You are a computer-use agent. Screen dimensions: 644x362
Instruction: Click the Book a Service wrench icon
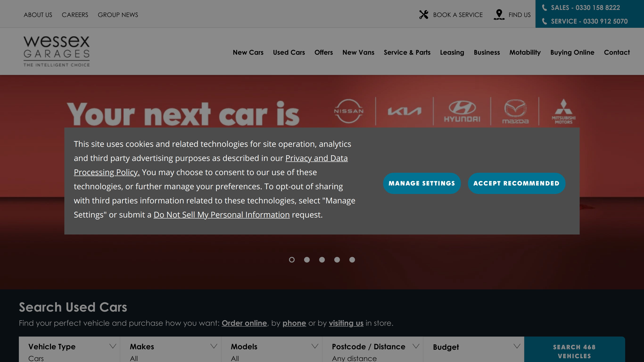pos(424,15)
